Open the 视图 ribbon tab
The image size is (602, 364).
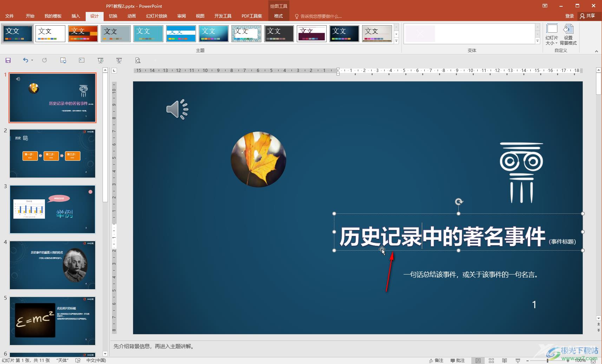[x=200, y=16]
